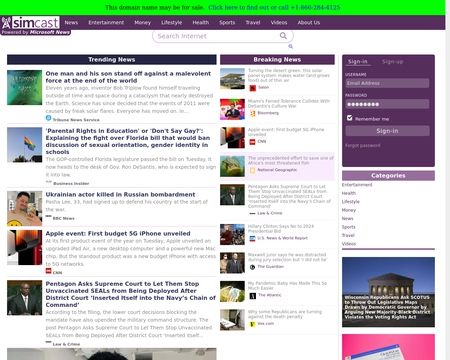Open Pentagon Asks Supreme Court headline in Trending

[x=130, y=294]
